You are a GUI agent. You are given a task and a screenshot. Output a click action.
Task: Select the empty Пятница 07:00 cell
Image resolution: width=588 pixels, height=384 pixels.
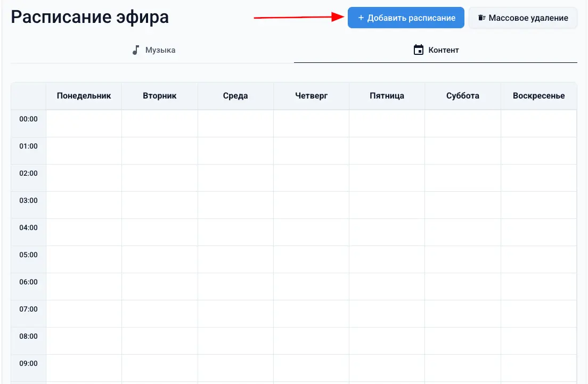pos(386,313)
